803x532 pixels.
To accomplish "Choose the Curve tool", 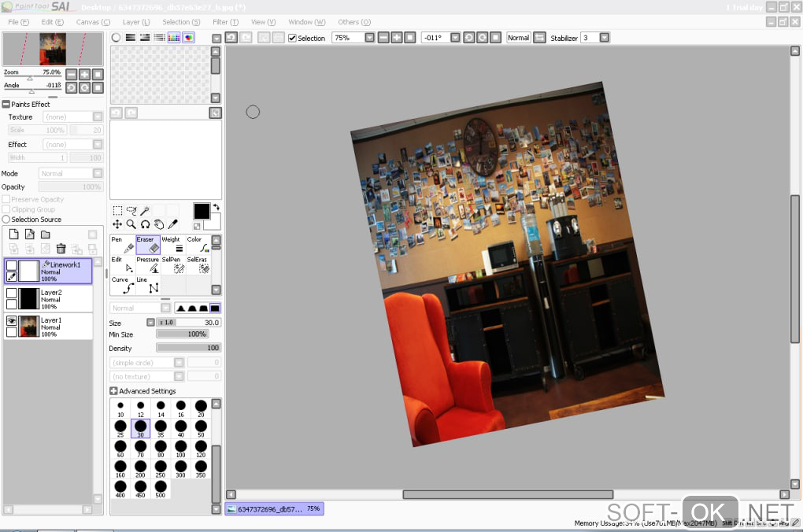I will [x=123, y=285].
